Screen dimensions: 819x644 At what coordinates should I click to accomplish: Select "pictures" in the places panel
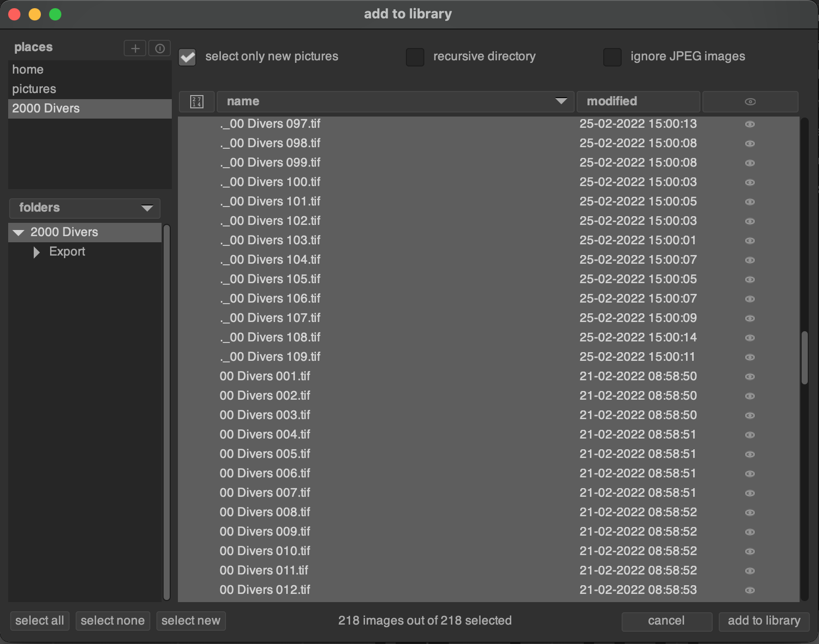[x=34, y=88]
